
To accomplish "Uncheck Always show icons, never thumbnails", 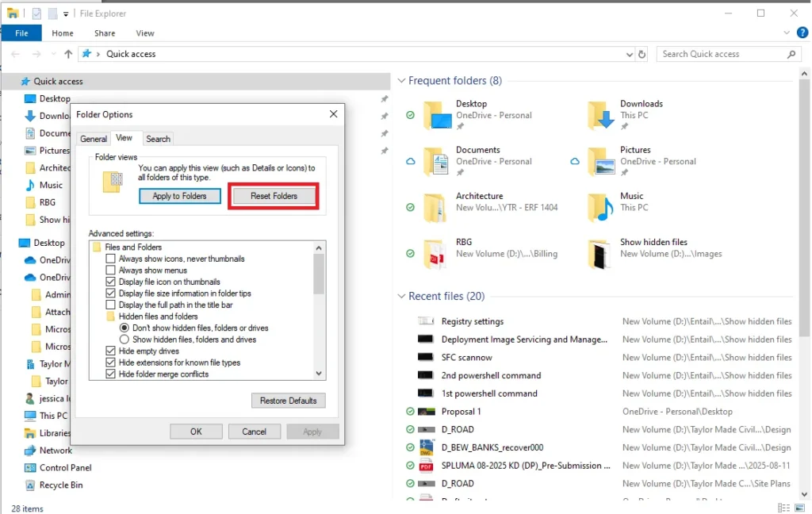I will click(109, 259).
